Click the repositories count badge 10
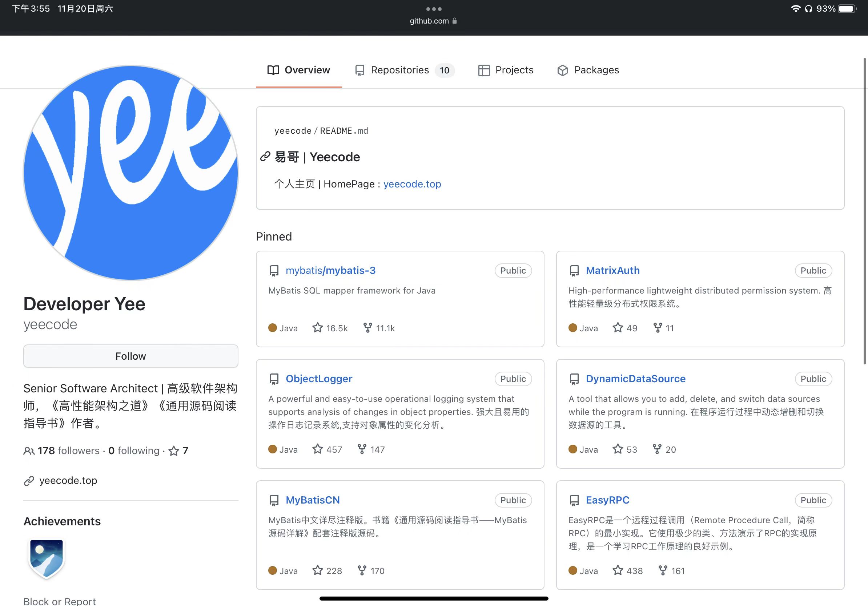Screen dimensions: 868x606 tap(445, 70)
